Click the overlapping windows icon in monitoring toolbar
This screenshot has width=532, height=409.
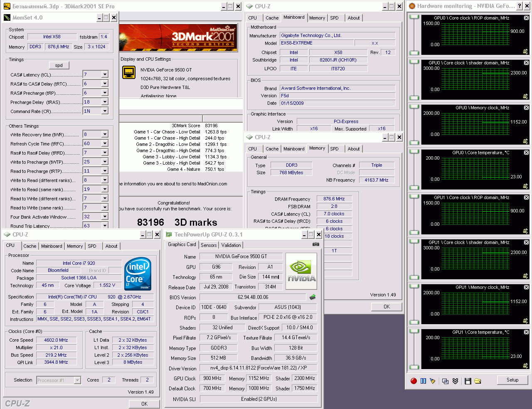445,381
